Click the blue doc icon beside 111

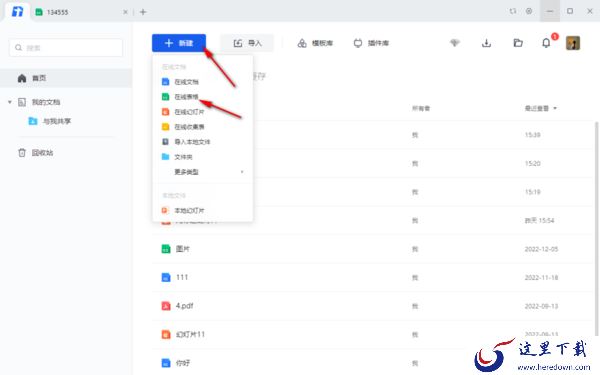click(x=166, y=277)
